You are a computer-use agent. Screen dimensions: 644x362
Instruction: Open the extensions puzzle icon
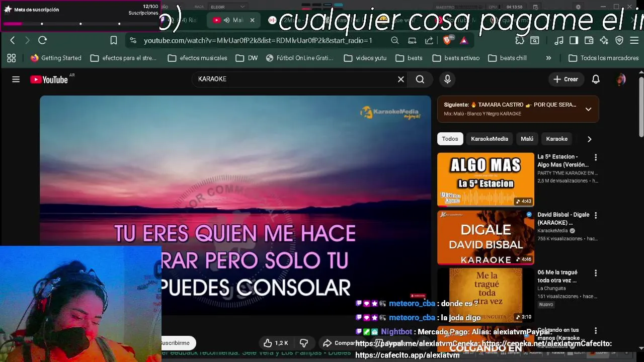520,40
